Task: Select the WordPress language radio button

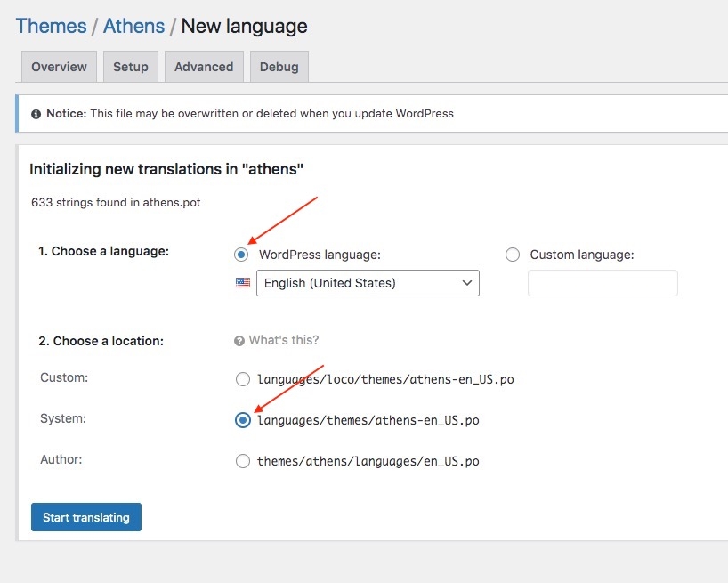Action: click(241, 255)
